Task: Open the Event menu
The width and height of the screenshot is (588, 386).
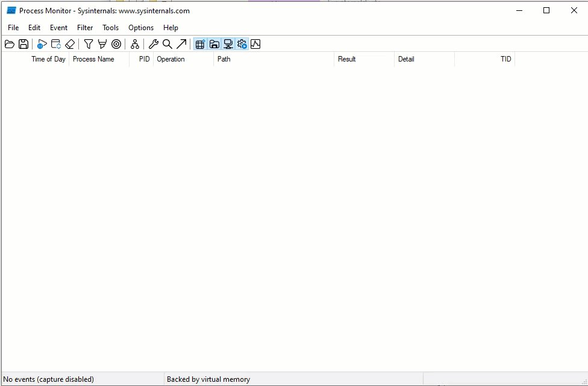Action: [58, 28]
